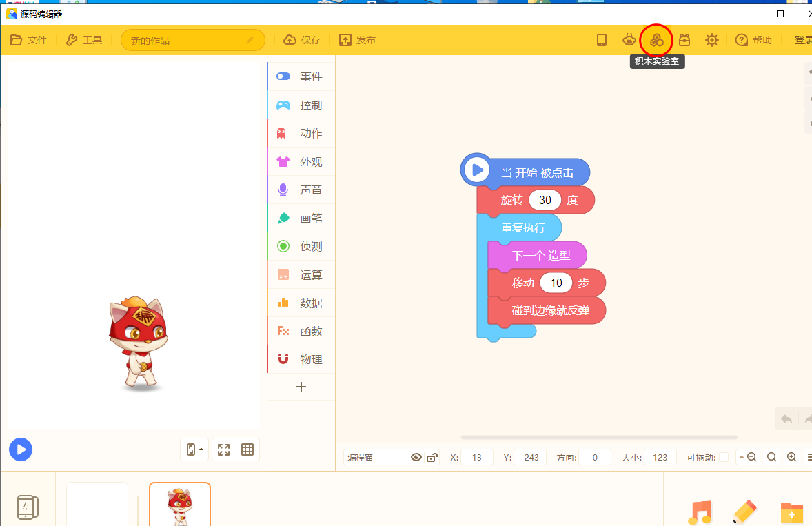Click the 编程猫 sprite on stage
This screenshot has height=526, width=812.
coord(139,343)
